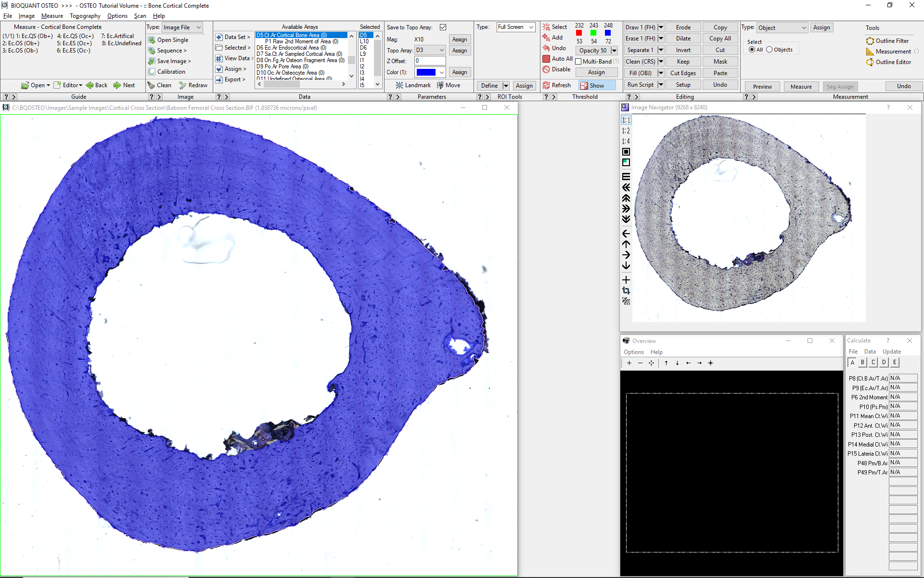The image size is (924, 578).
Task: Jump to top with double-up chevron in Navigator
Action: coord(626,198)
